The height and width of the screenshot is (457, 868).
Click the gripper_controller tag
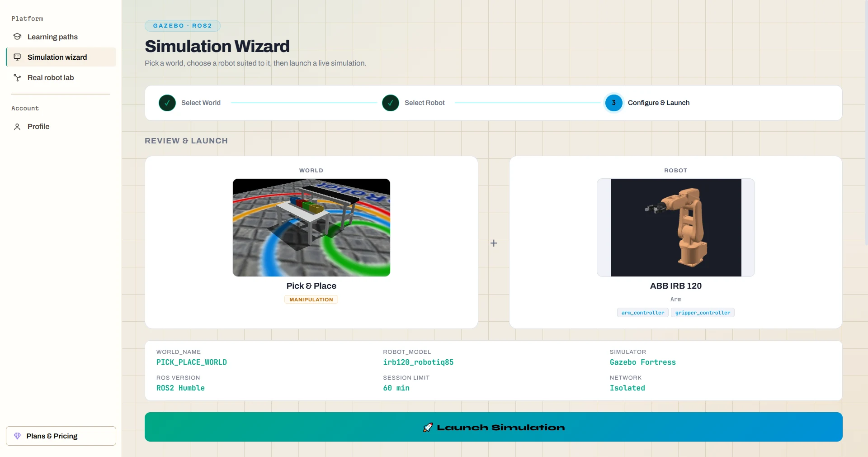703,313
